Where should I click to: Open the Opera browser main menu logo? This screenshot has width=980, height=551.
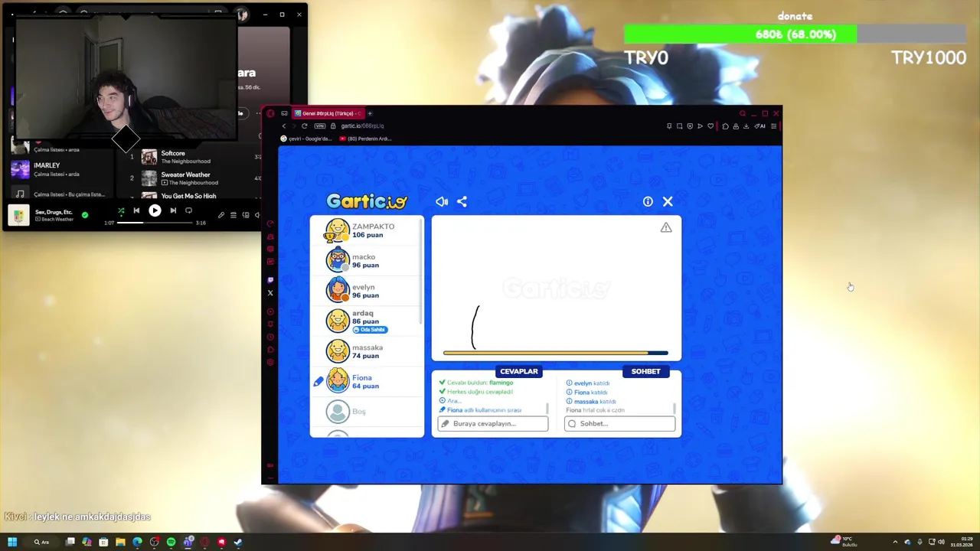(270, 113)
